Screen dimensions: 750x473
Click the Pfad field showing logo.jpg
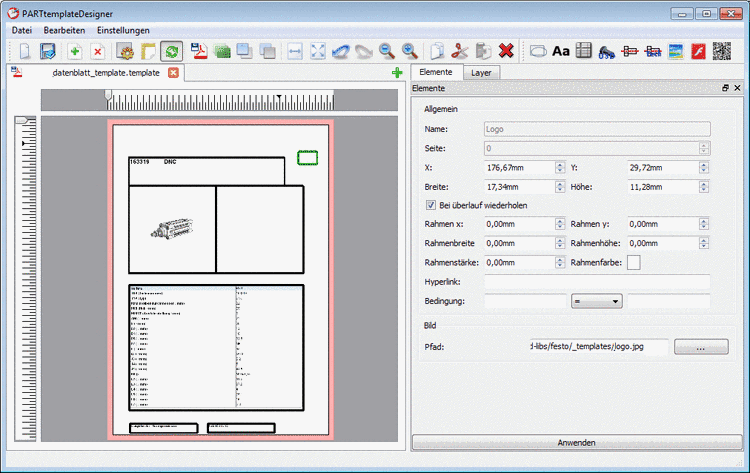[x=599, y=347]
